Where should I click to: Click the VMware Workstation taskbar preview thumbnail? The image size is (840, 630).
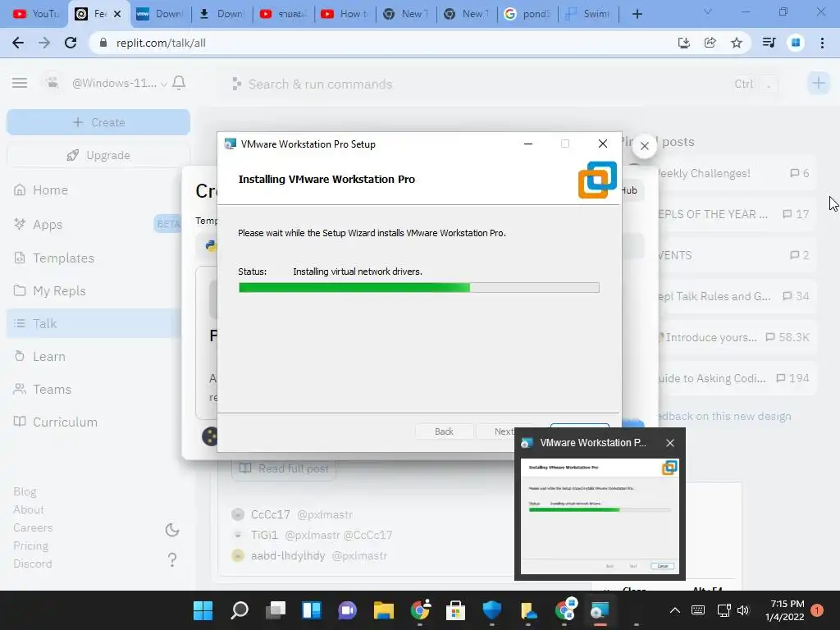pos(600,516)
